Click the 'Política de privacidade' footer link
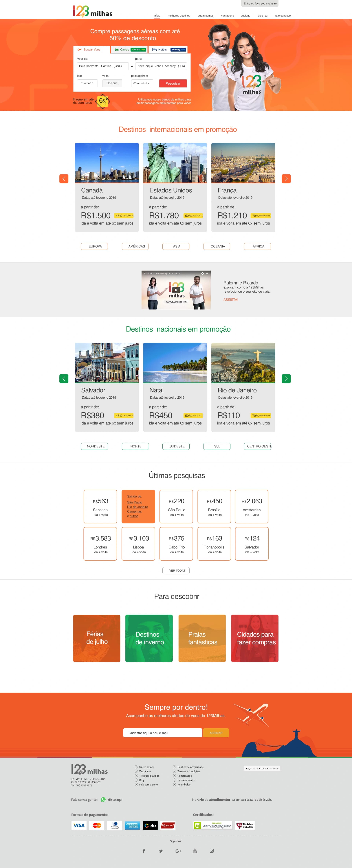The width and height of the screenshot is (352, 868). pos(191,767)
